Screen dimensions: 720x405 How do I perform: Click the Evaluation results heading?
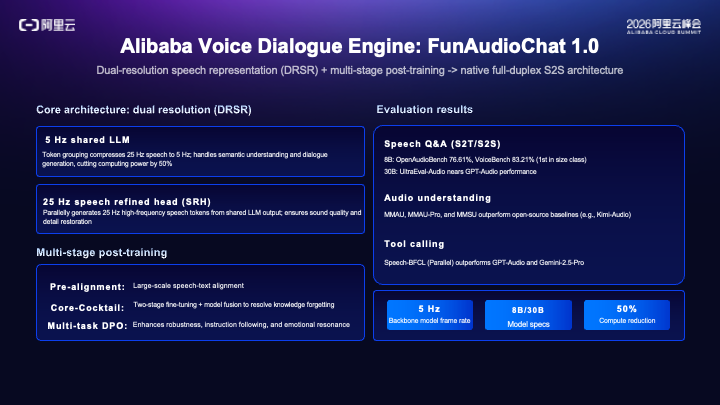click(x=425, y=109)
